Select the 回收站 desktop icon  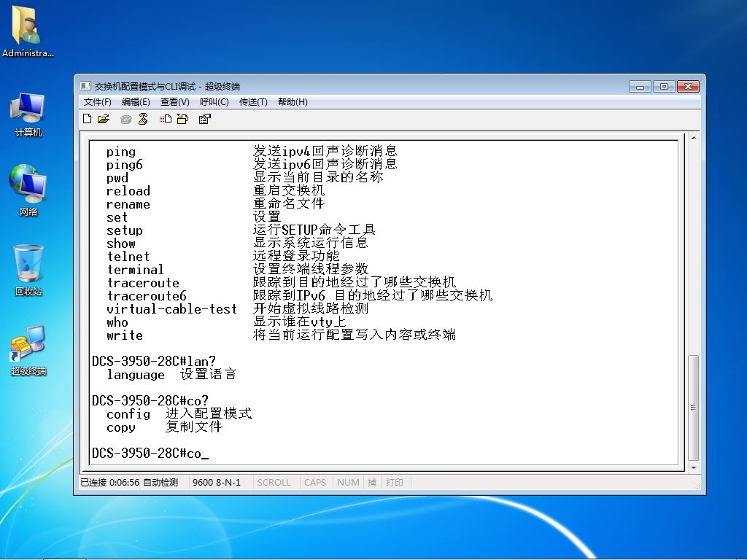[28, 270]
